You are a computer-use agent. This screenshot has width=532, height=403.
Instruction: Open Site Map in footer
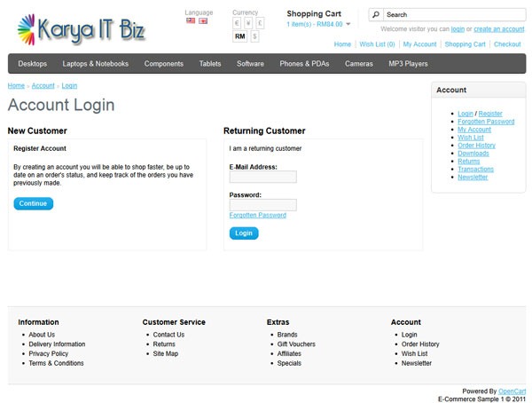point(165,353)
